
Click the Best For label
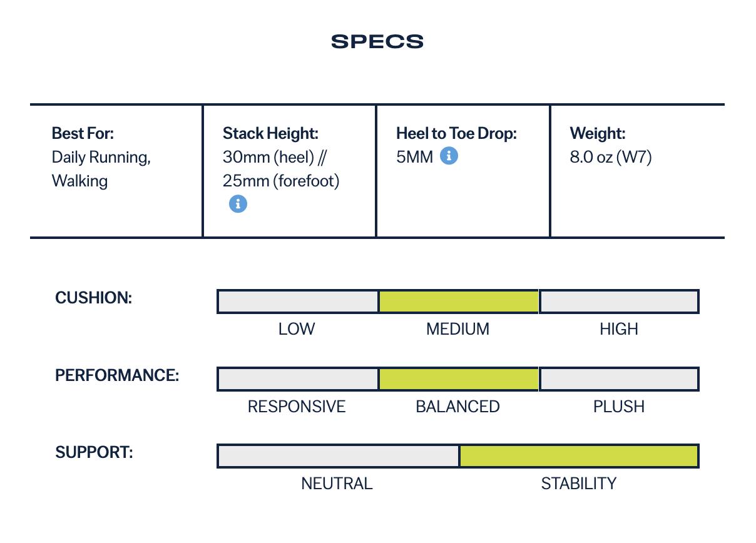point(83,133)
